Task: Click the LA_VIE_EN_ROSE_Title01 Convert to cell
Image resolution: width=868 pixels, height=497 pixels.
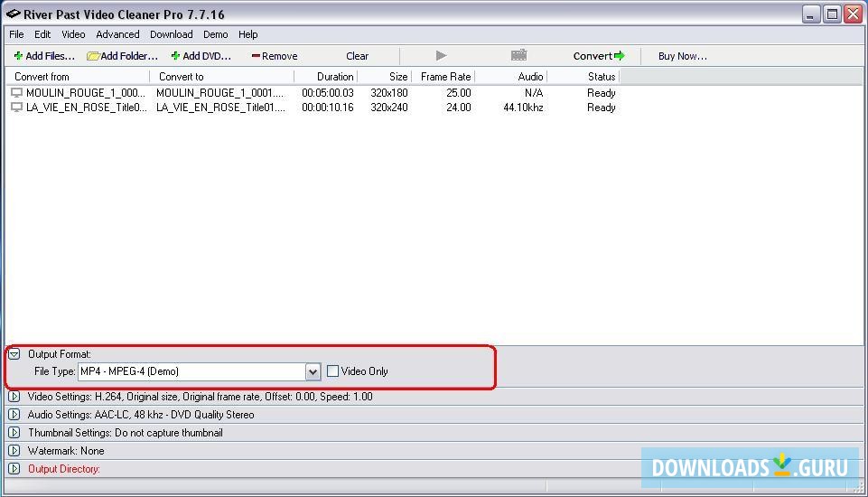Action: click(221, 107)
